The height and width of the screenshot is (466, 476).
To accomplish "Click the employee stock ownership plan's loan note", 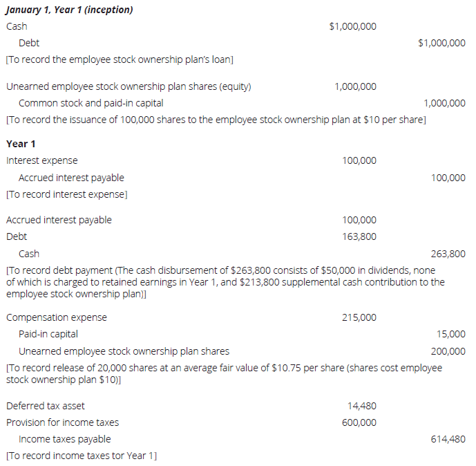I will tap(119, 59).
